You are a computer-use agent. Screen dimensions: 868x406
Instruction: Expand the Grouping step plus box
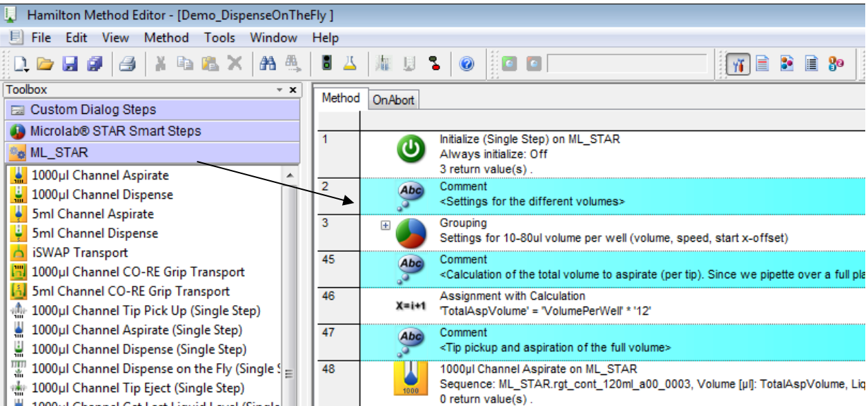(386, 226)
